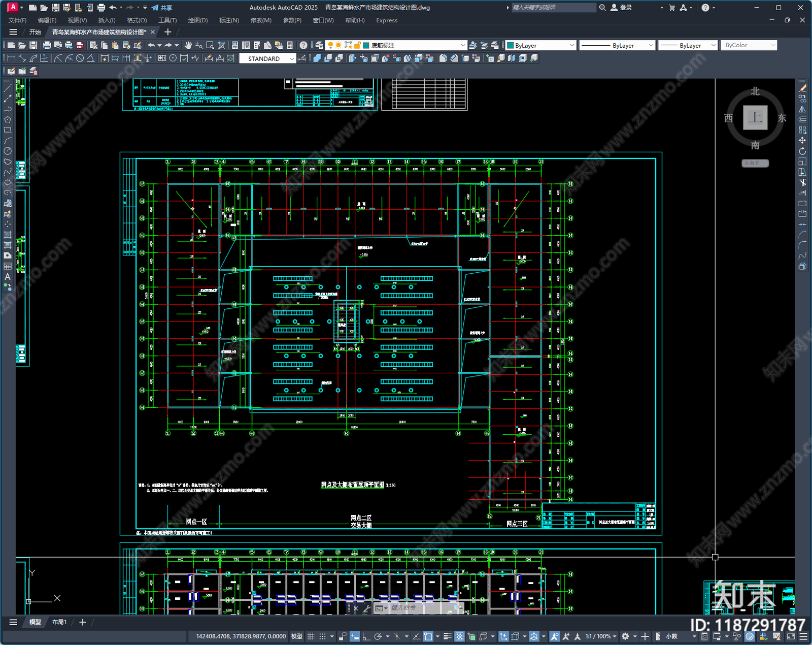
Task: Click the layer color swatch beside 底筋标注
Action: [366, 45]
